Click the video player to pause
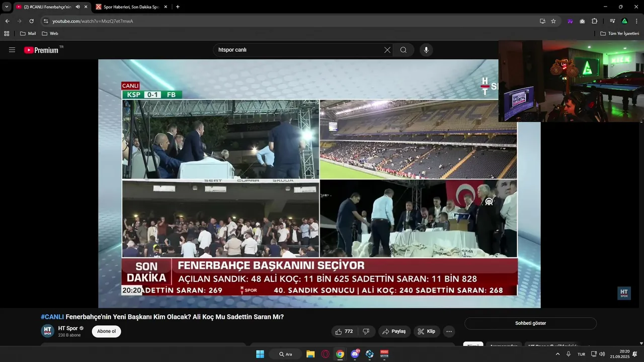This screenshot has width=644, height=362. pyautogui.click(x=319, y=184)
